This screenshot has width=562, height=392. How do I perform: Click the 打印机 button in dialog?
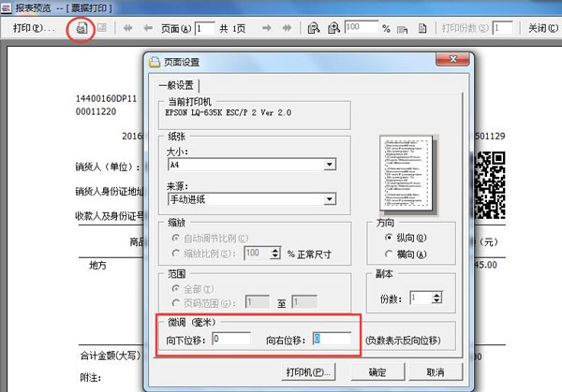point(308,371)
